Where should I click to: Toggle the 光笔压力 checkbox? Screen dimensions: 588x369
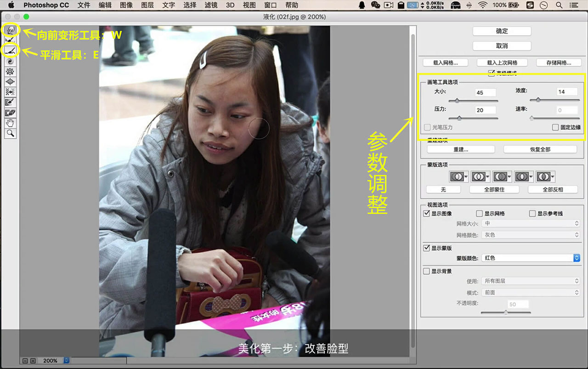pos(428,127)
